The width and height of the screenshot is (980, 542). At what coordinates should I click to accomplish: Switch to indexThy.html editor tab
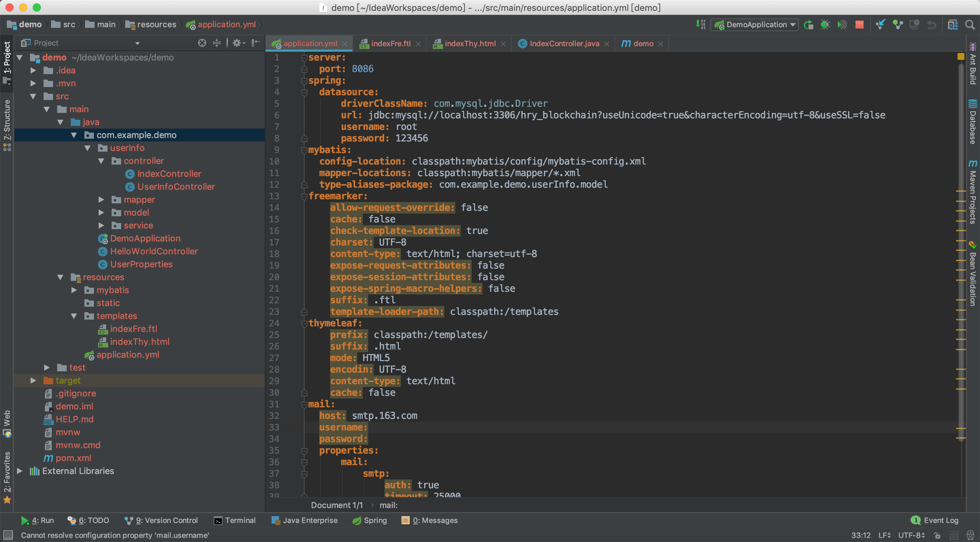tap(470, 44)
